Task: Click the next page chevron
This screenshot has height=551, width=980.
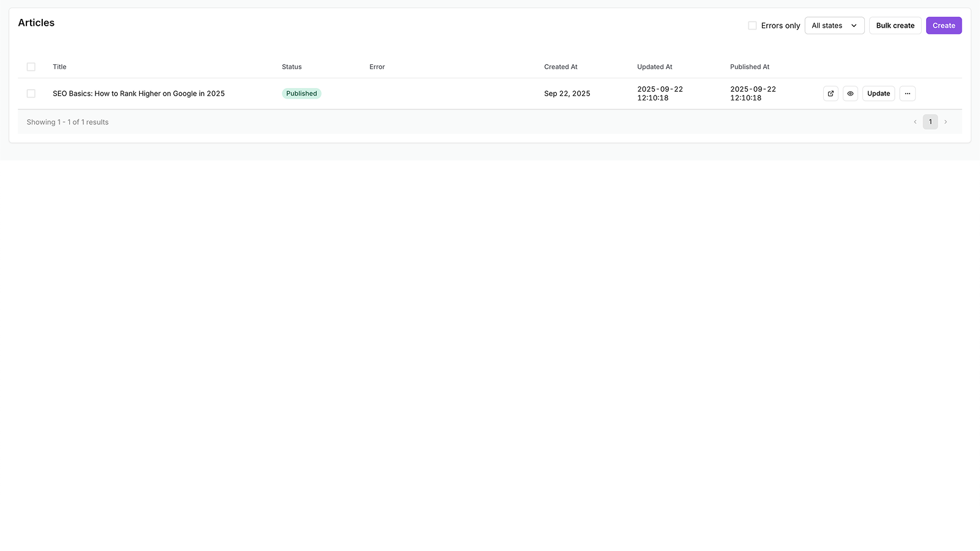Action: coord(946,122)
